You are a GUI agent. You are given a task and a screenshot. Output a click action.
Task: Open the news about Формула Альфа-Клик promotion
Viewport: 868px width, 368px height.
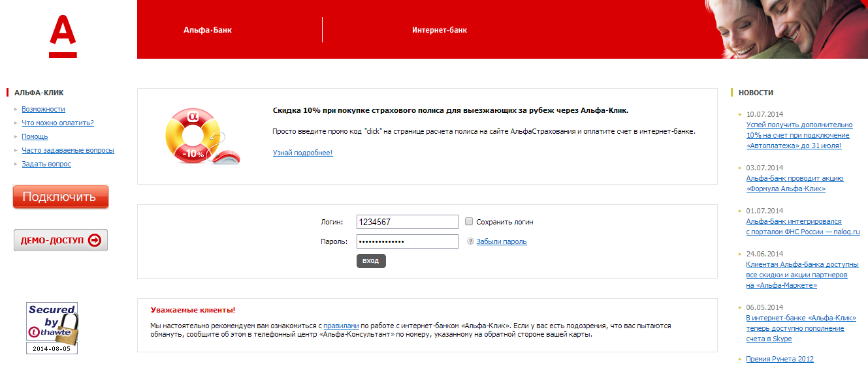(x=795, y=183)
